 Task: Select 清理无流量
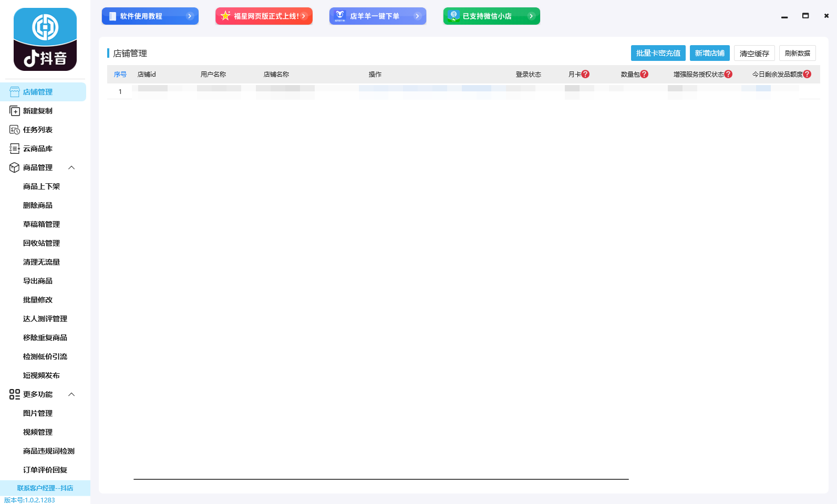click(x=42, y=262)
